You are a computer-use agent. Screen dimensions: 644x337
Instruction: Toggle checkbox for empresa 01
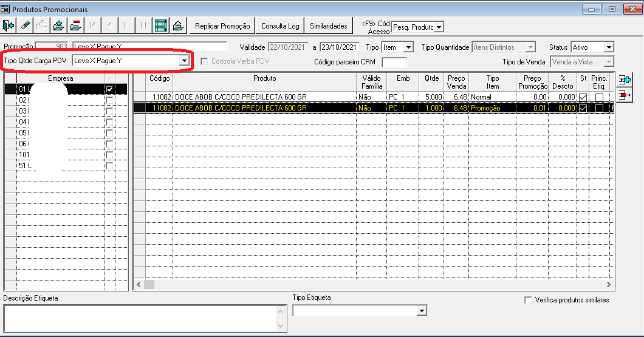point(109,89)
